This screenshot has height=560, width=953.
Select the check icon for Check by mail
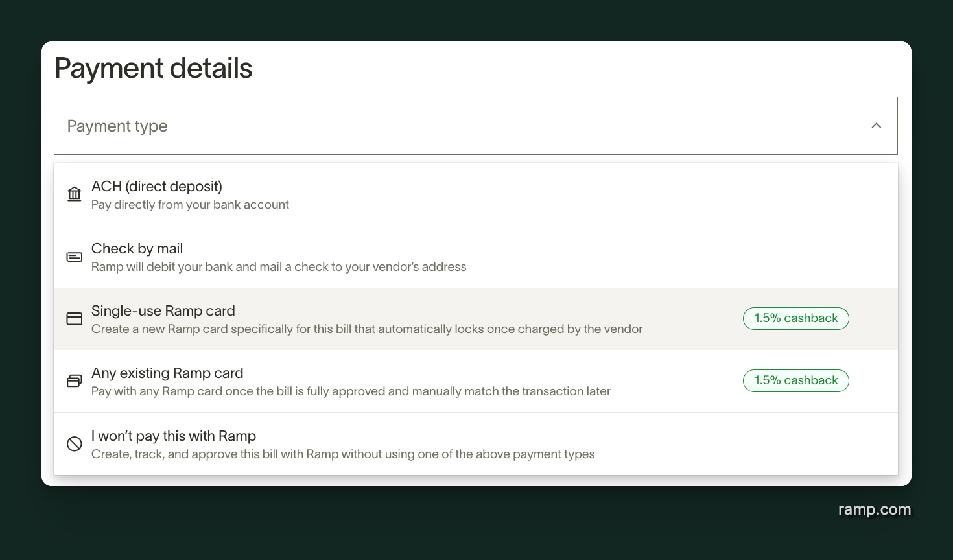(x=74, y=257)
